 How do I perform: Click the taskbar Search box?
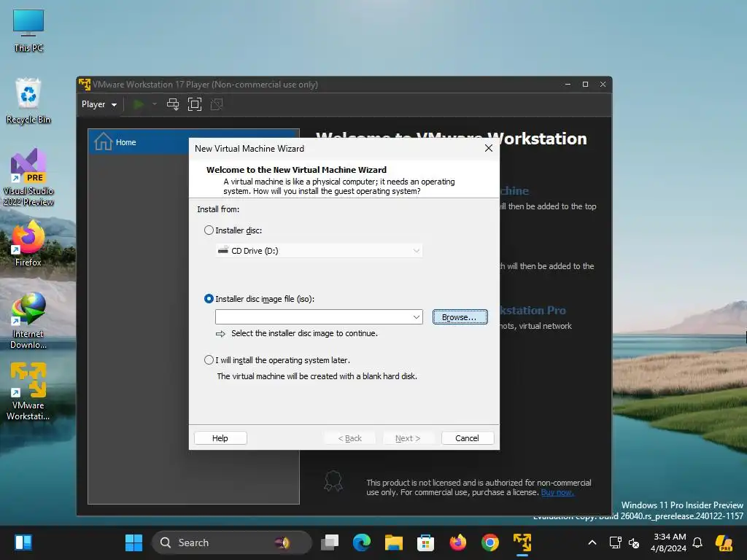(231, 542)
